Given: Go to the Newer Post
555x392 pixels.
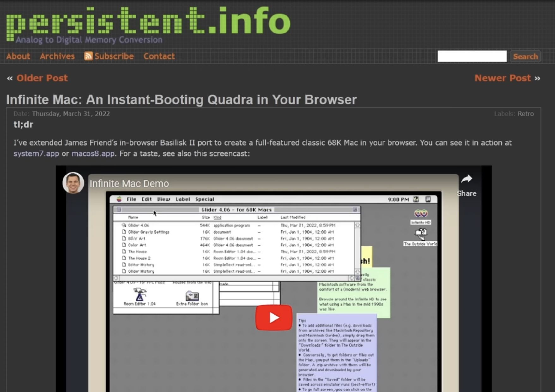Looking at the screenshot, I should click(x=503, y=78).
